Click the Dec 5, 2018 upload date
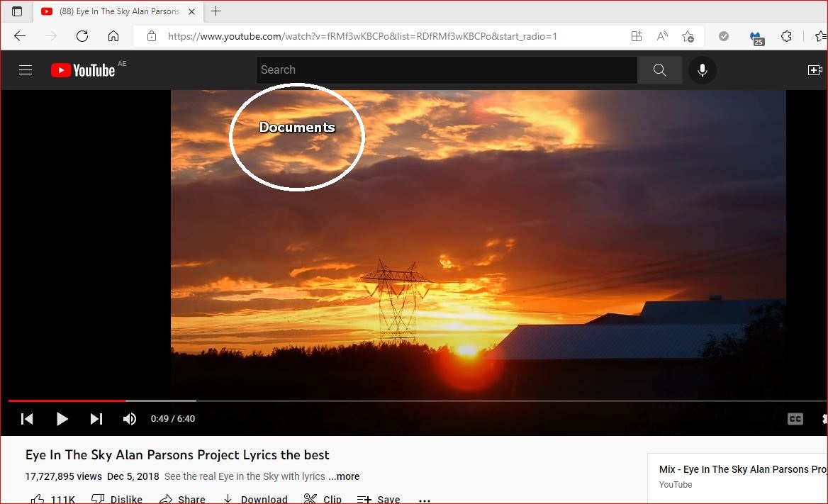 [x=133, y=476]
